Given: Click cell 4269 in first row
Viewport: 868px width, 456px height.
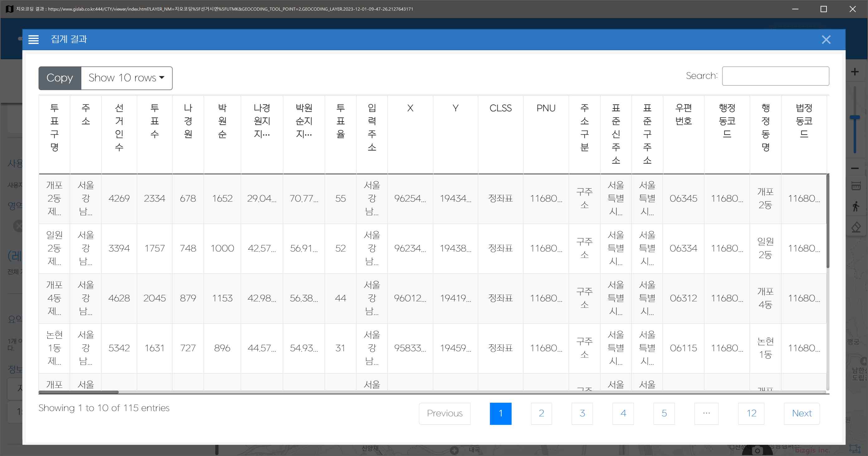Looking at the screenshot, I should 119,199.
